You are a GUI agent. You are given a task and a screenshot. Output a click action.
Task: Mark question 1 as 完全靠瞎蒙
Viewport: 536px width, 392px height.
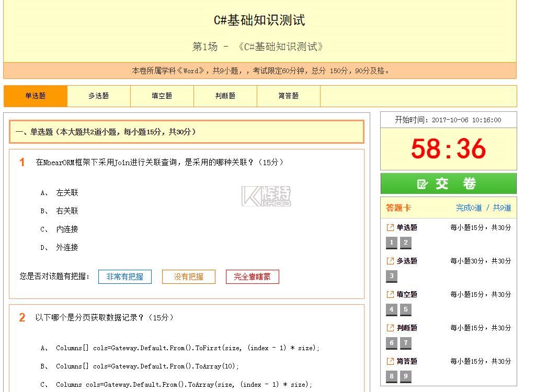coord(252,277)
